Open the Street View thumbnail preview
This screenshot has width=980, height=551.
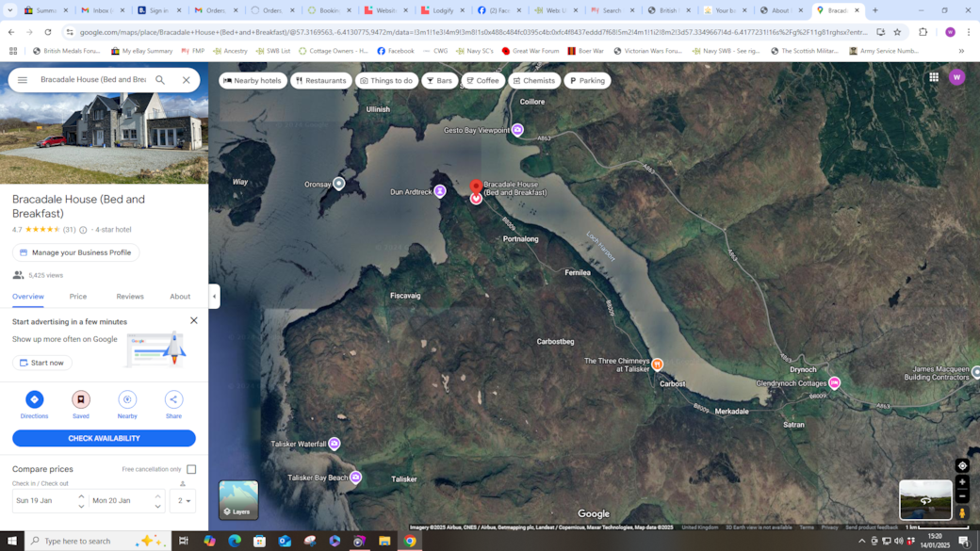(924, 500)
